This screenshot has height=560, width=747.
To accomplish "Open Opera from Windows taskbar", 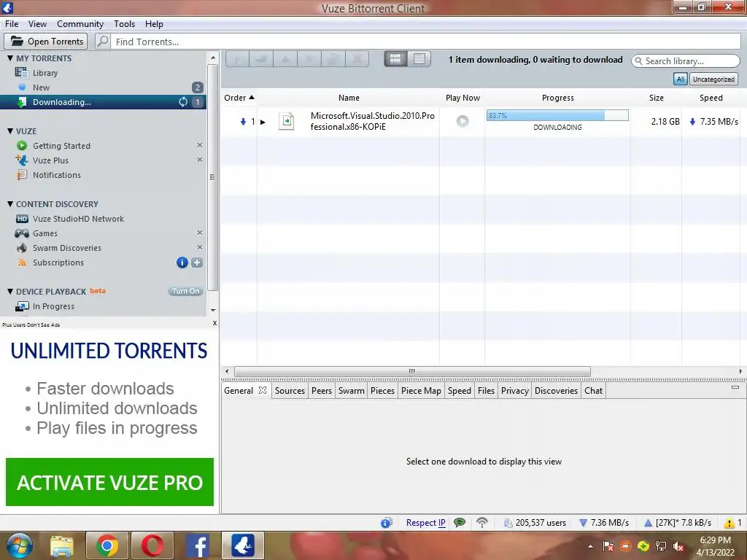I will 152,545.
